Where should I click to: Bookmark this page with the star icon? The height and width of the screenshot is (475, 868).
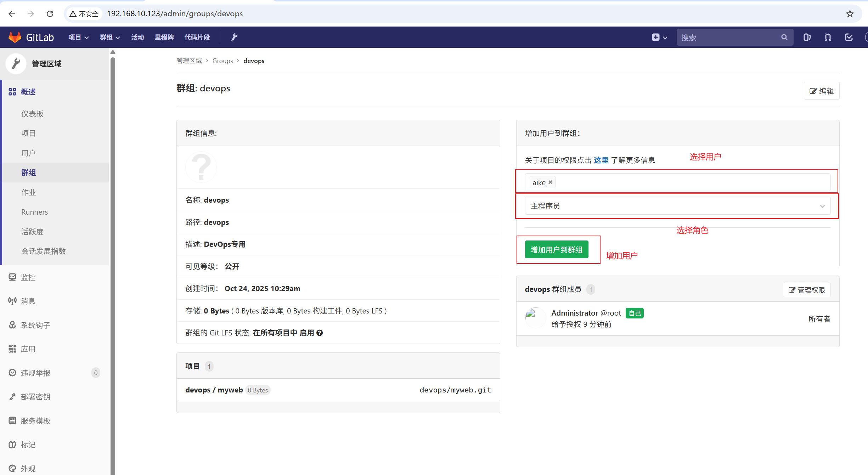(850, 14)
